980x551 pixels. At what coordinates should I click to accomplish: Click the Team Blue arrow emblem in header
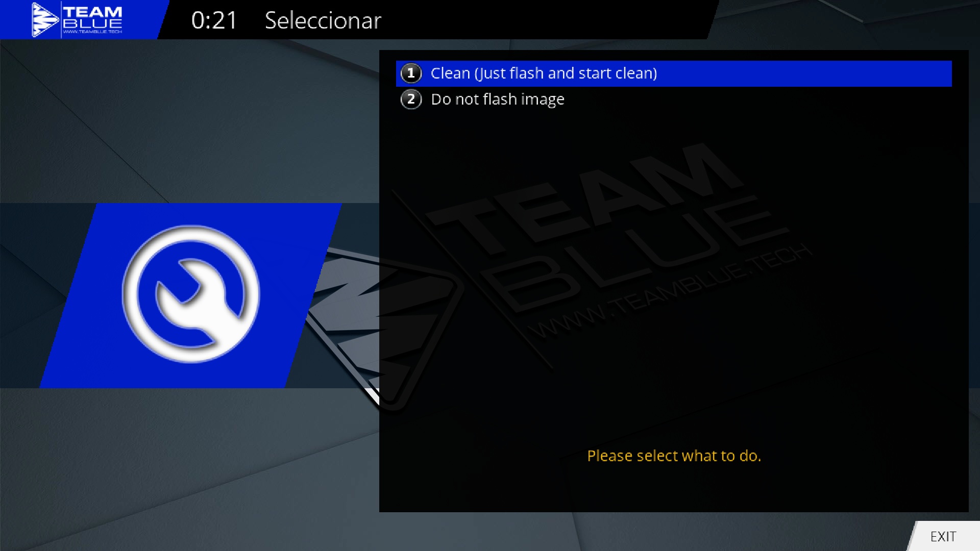pos(44,20)
